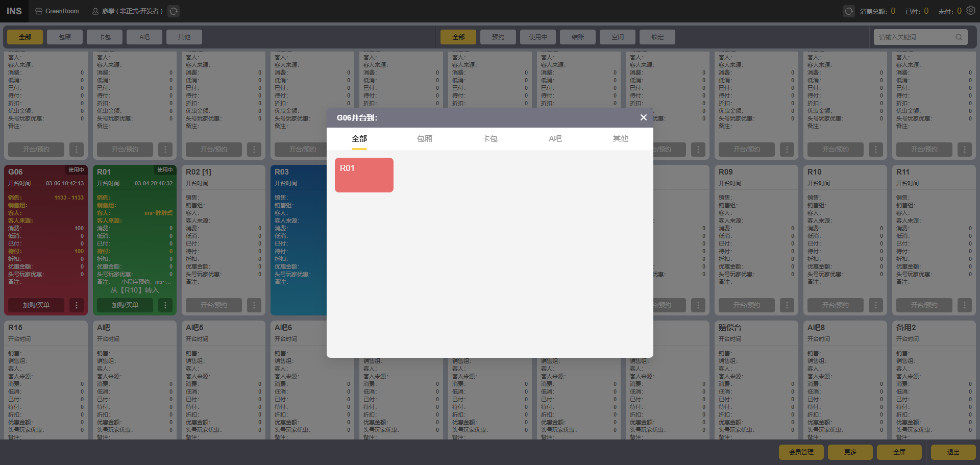Open 会员管理 member management

801,452
